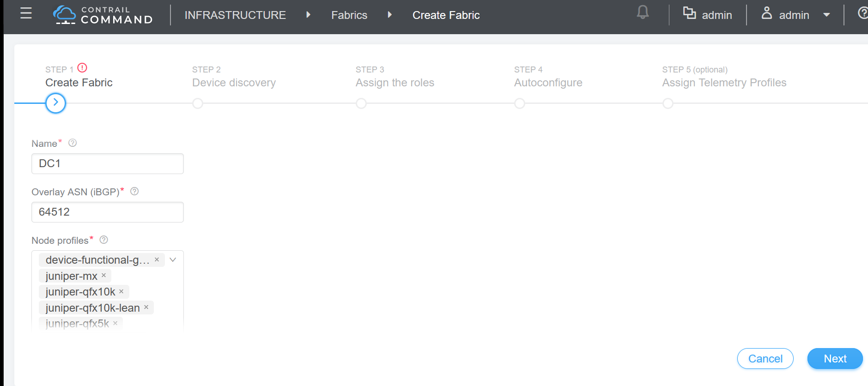Expand the Node profiles dropdown
This screenshot has height=386, width=868.
click(x=173, y=260)
